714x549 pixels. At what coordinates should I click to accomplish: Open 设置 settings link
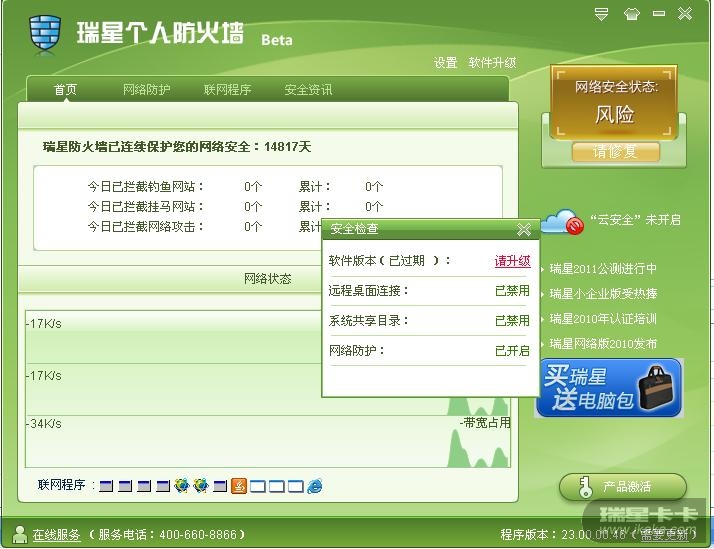coord(445,63)
